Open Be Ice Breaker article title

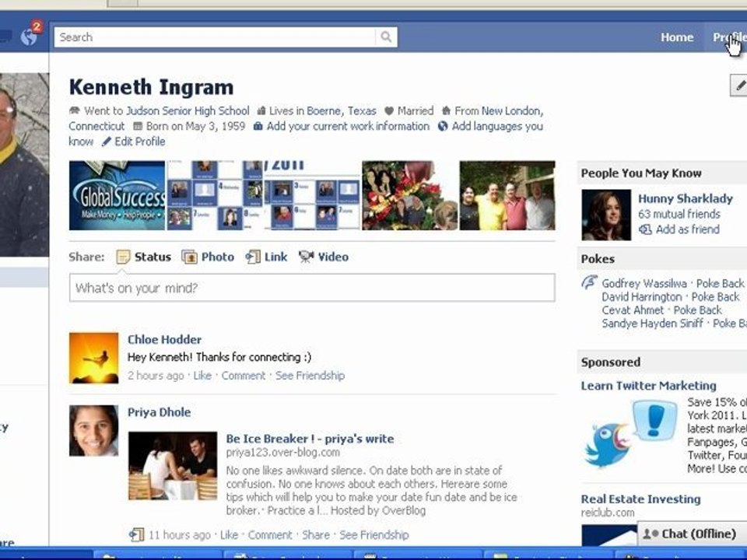coord(310,439)
